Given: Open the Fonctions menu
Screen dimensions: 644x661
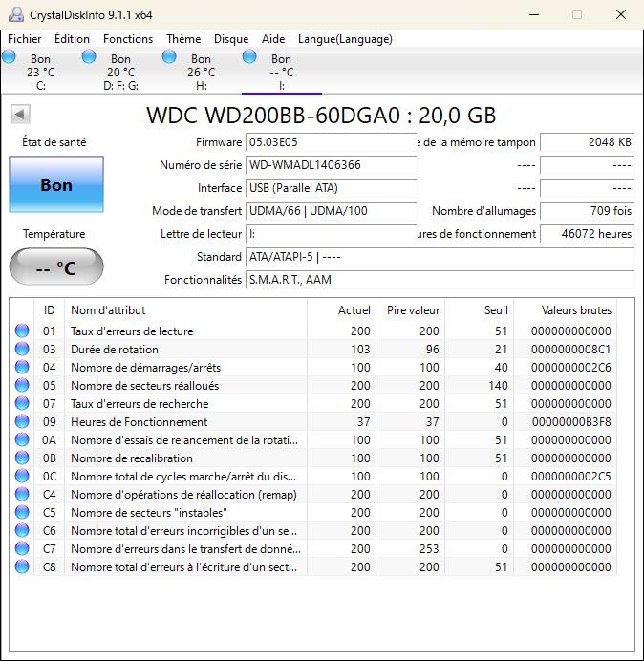Looking at the screenshot, I should tap(128, 39).
